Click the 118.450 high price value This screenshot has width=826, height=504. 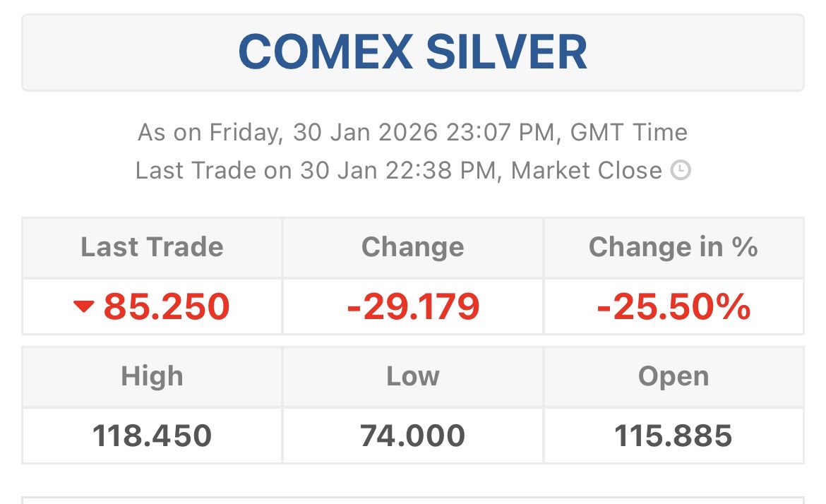click(x=152, y=436)
